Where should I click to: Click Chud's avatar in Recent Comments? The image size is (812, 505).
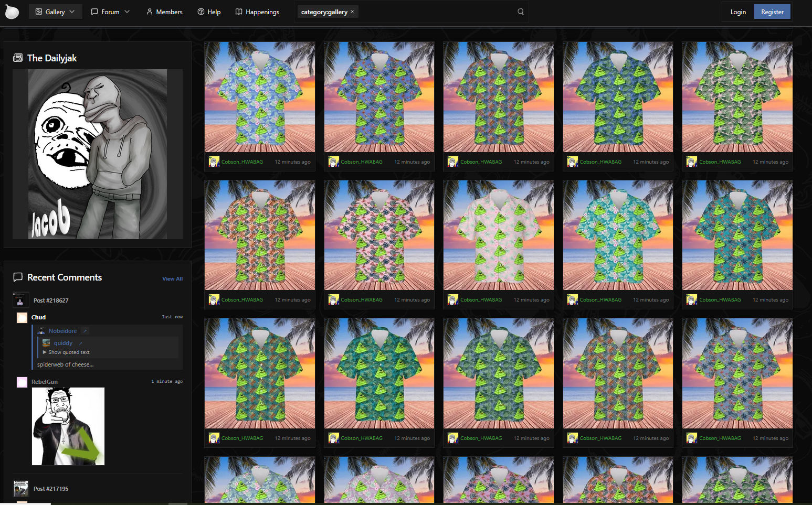coord(22,318)
